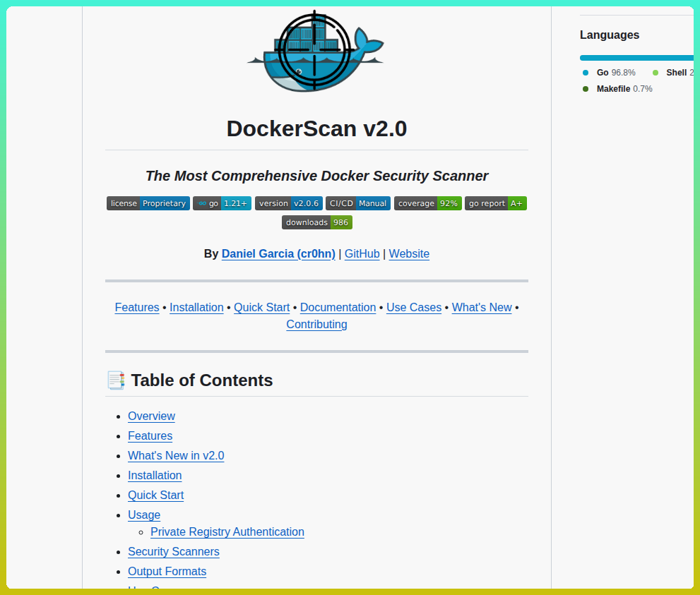Open Use Cases navigation link
Viewport: 700px width, 595px height.
tap(414, 307)
